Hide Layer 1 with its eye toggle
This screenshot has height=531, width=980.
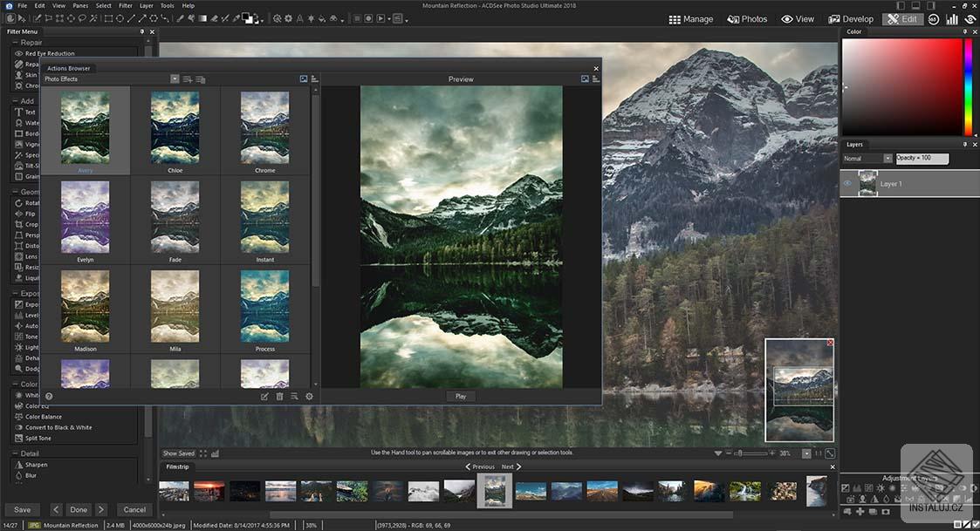tap(846, 183)
